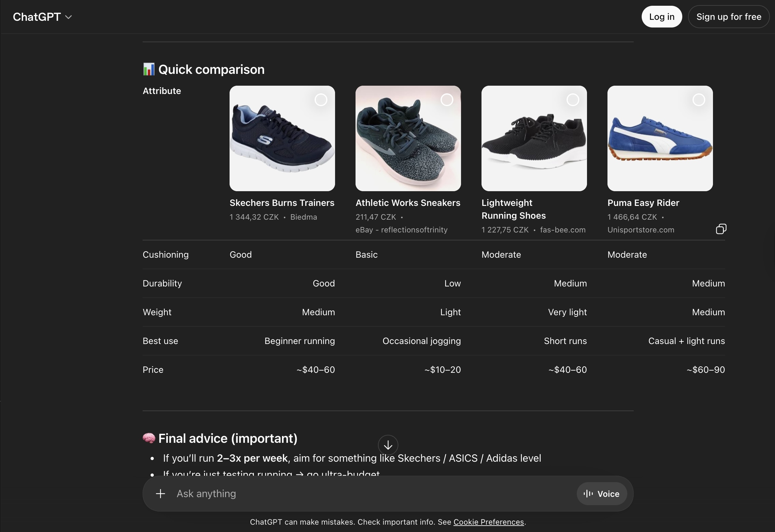Open the Unisportstore.com retailer link
Screen dimensions: 775x532
(641, 230)
